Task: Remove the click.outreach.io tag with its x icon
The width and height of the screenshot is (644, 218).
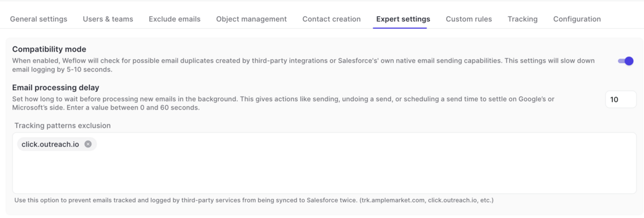Action: click(88, 144)
